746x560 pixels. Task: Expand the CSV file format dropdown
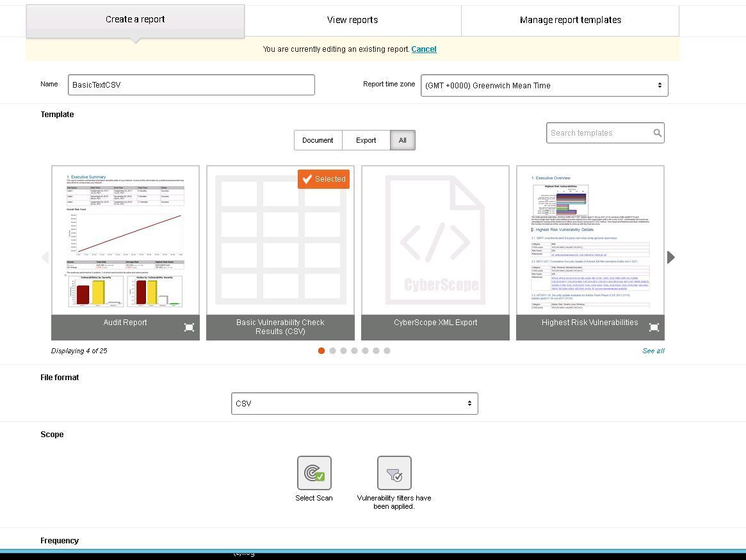[354, 404]
